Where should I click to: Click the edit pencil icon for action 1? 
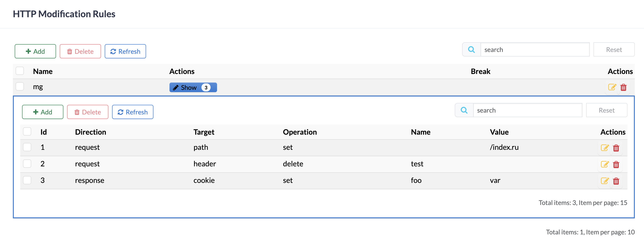point(605,148)
